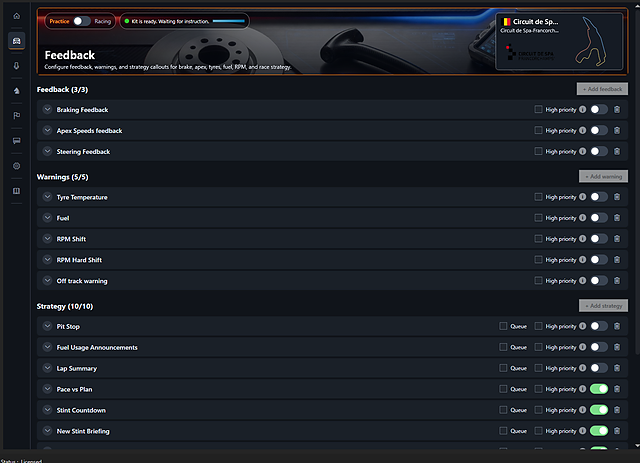The width and height of the screenshot is (640, 463).
Task: Open the chat message icon in sidebar
Action: [x=17, y=141]
